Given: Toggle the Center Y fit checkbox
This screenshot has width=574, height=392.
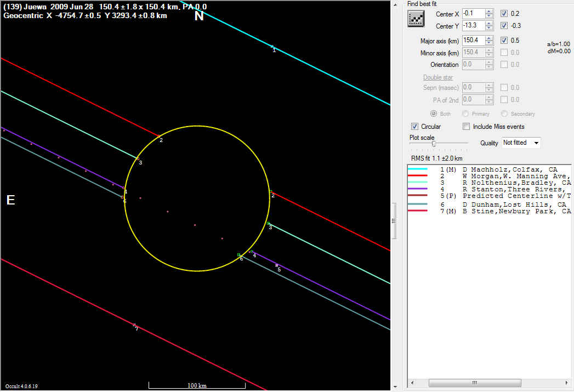Looking at the screenshot, I should tap(504, 26).
